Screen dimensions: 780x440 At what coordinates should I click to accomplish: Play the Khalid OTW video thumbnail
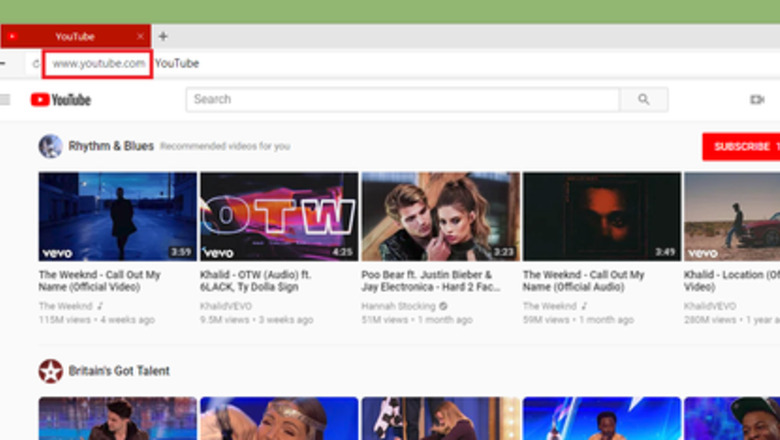pyautogui.click(x=279, y=216)
